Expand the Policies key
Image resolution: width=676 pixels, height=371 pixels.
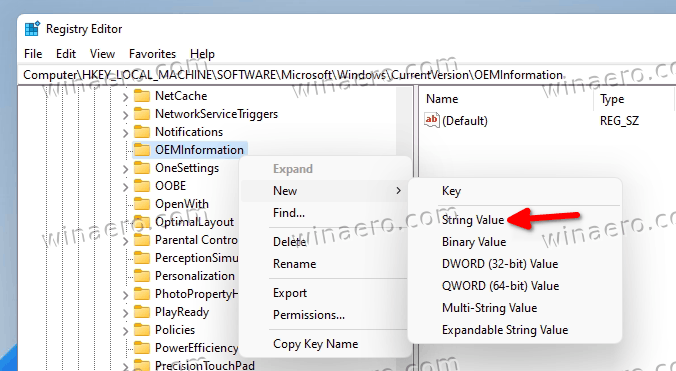click(x=125, y=331)
